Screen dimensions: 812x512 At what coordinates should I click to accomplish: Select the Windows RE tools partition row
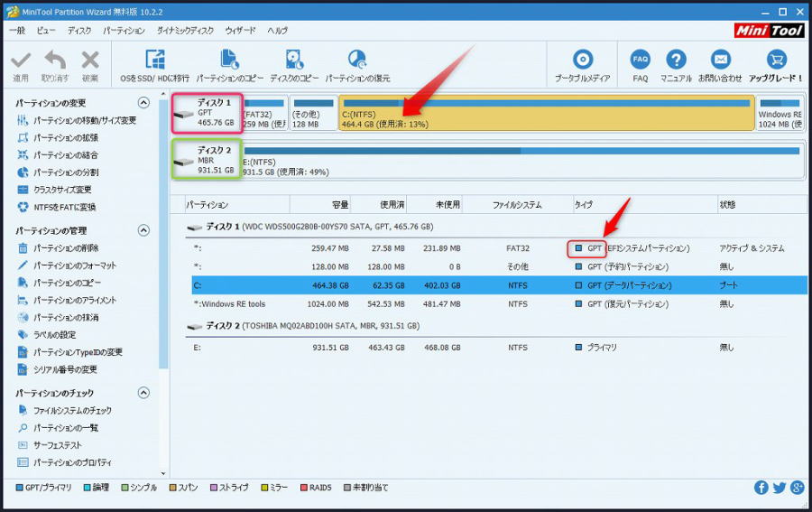[497, 303]
